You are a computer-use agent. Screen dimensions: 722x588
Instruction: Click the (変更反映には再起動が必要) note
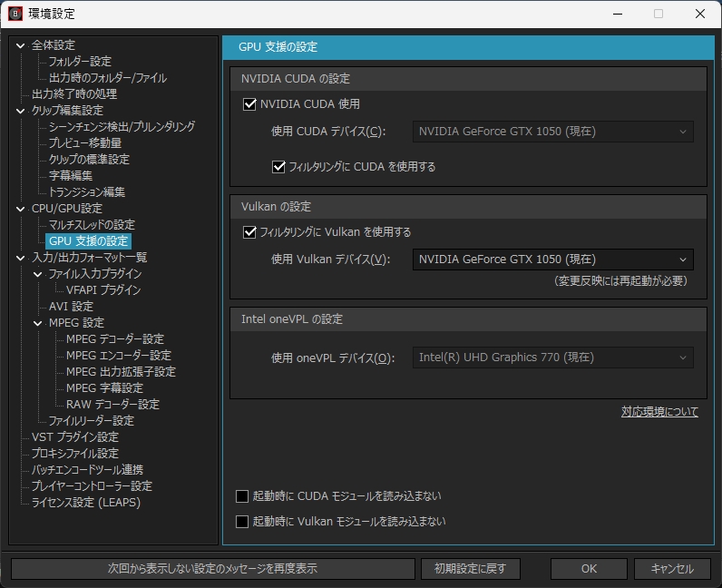(x=620, y=281)
